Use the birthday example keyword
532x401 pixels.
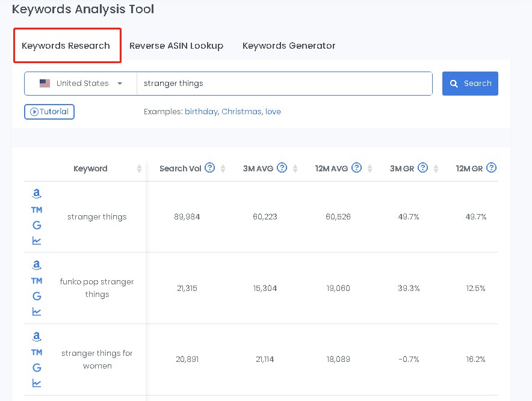(201, 111)
